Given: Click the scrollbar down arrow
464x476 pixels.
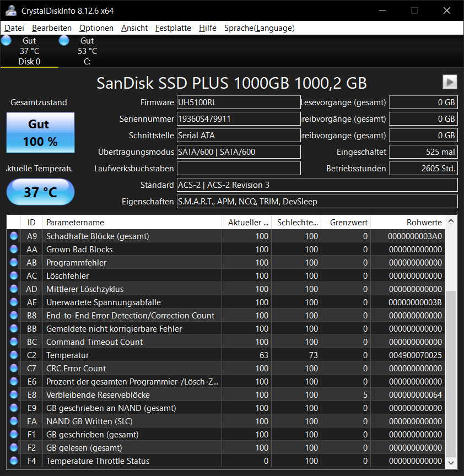Looking at the screenshot, I should coord(451,462).
